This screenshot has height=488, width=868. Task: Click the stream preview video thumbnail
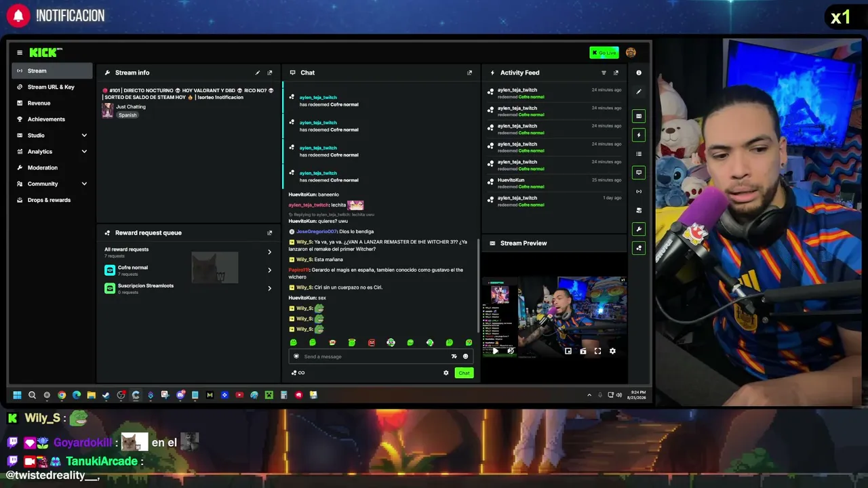tap(555, 317)
